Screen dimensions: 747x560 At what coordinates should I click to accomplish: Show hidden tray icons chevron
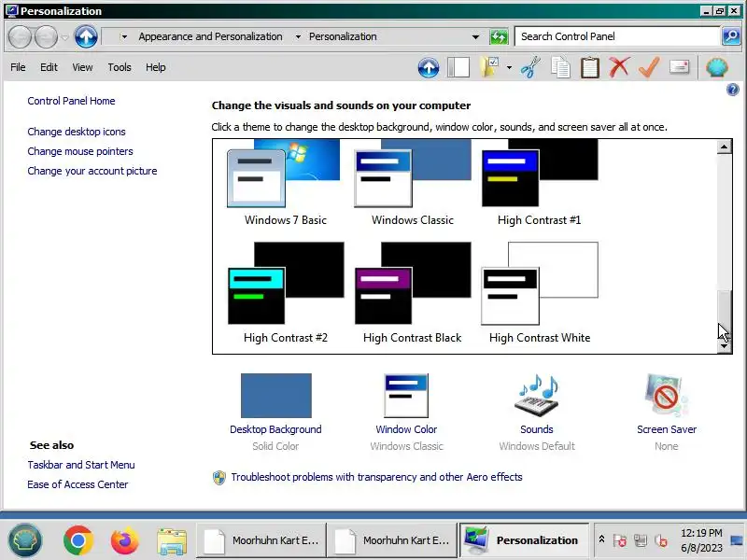(x=601, y=539)
